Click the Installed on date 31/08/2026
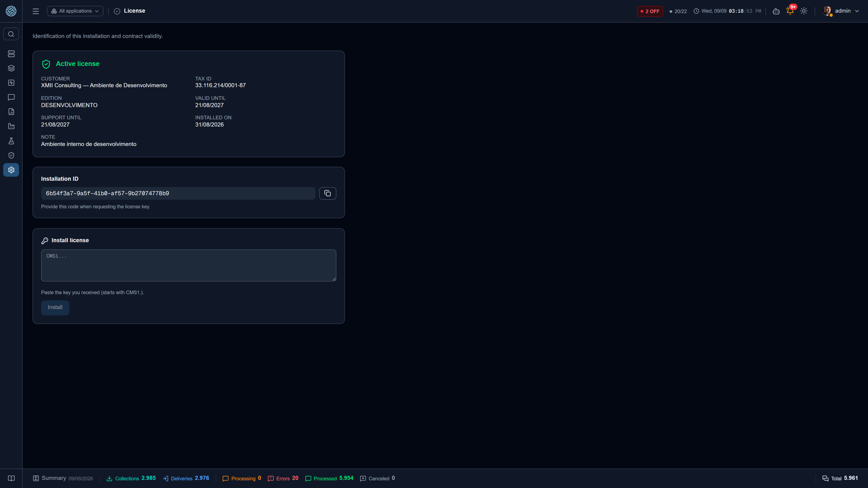The image size is (868, 488). pyautogui.click(x=209, y=125)
